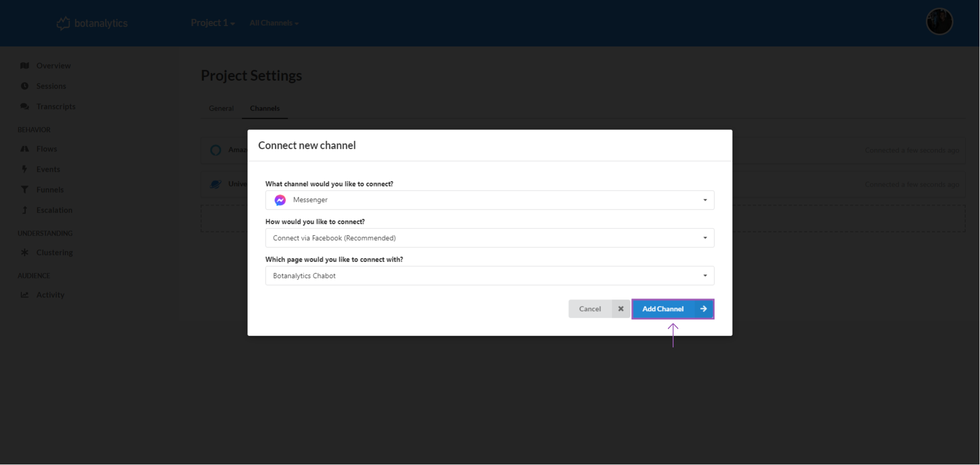Click the Messenger logo icon
980x465 pixels.
coord(280,200)
